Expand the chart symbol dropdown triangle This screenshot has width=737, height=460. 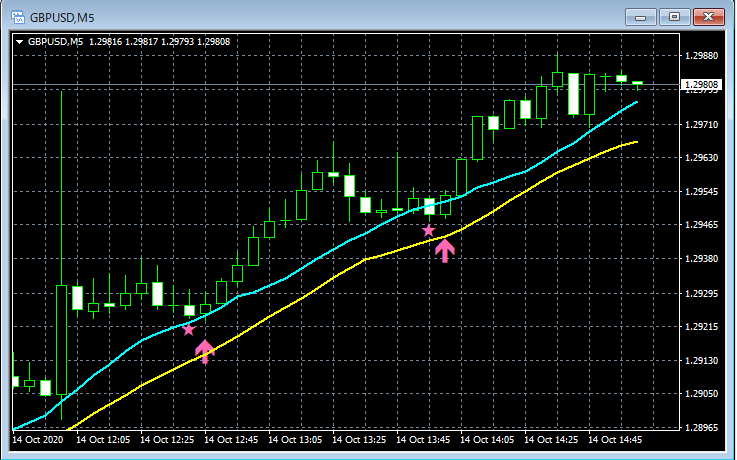tap(20, 42)
